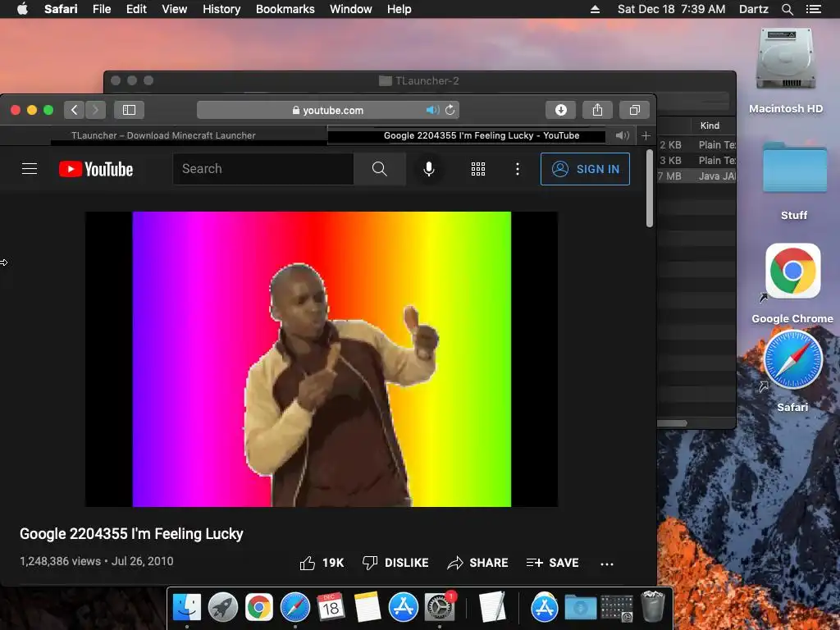Click the SIGN IN button
The image size is (840, 630).
[585, 169]
